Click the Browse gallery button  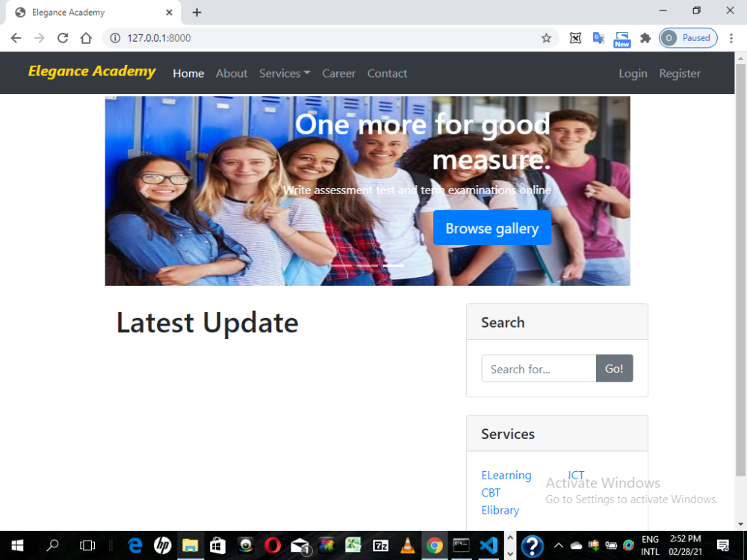[x=492, y=228]
